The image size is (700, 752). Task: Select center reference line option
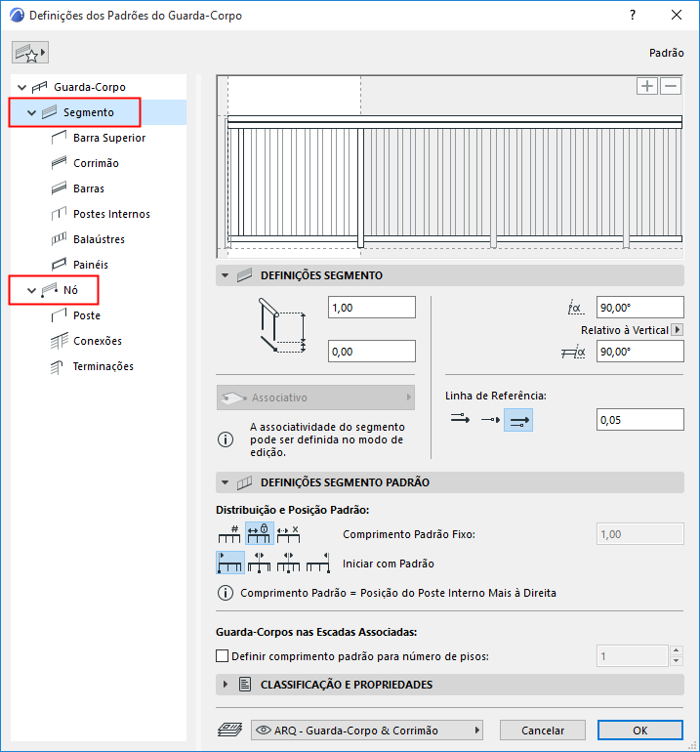click(x=490, y=420)
